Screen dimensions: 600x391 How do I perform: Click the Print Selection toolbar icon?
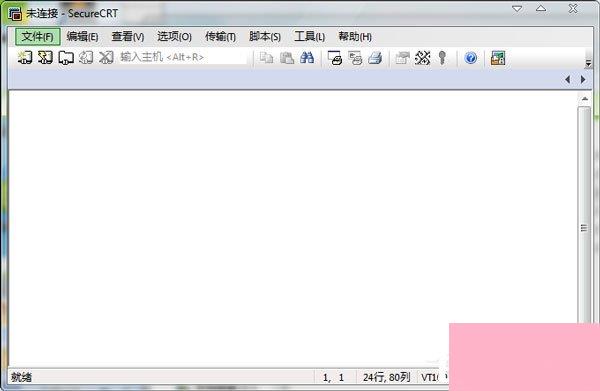coord(355,58)
